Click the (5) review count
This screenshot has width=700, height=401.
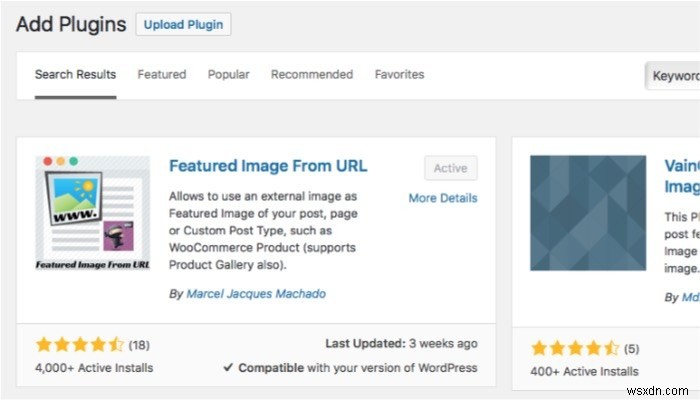(x=632, y=349)
